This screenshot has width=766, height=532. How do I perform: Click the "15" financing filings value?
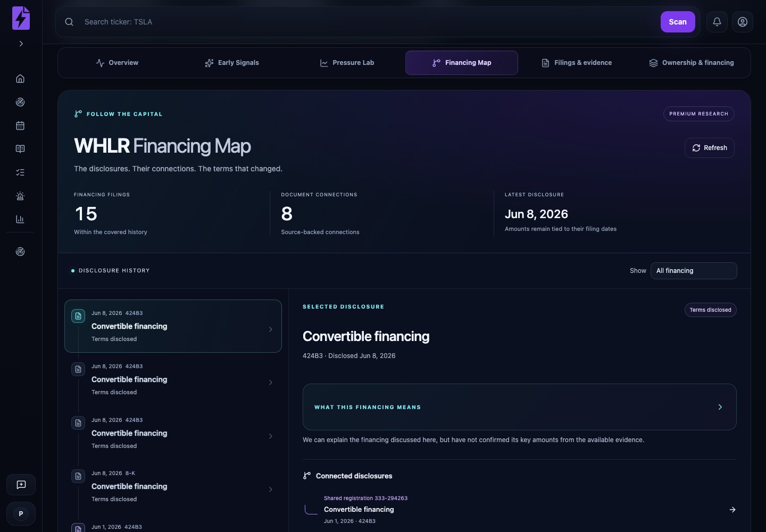tap(86, 214)
